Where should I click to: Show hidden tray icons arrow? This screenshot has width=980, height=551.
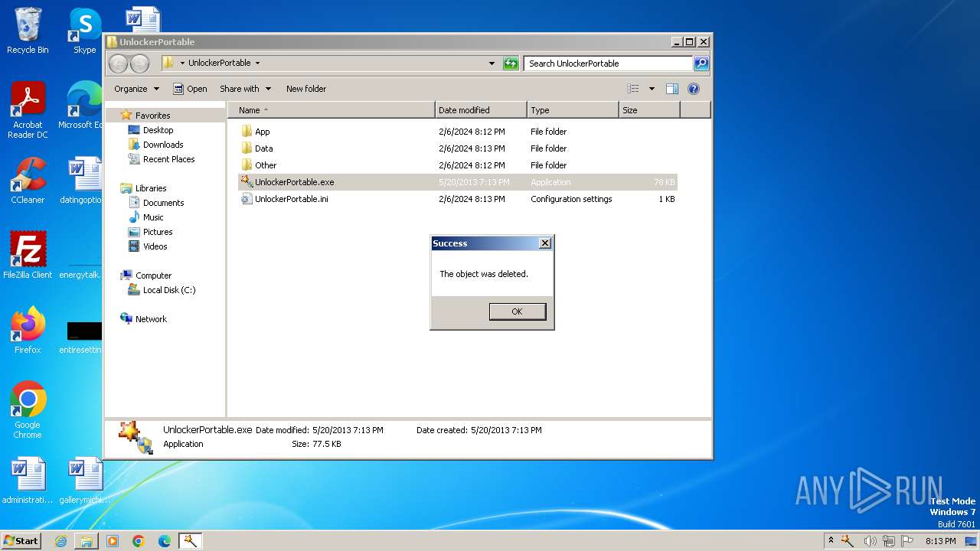831,541
